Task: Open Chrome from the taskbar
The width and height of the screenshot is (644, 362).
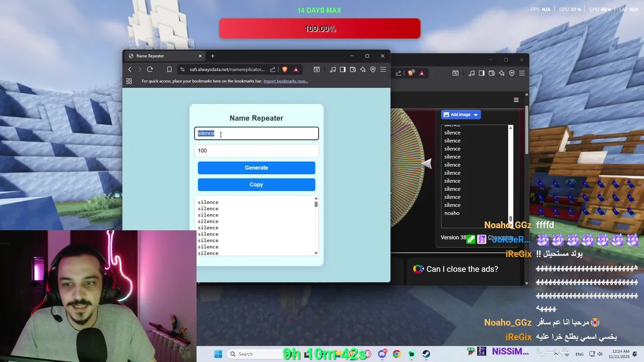Action: point(397,354)
